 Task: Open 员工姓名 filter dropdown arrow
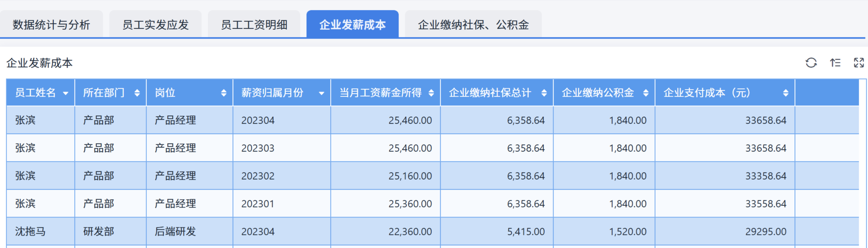(66, 93)
